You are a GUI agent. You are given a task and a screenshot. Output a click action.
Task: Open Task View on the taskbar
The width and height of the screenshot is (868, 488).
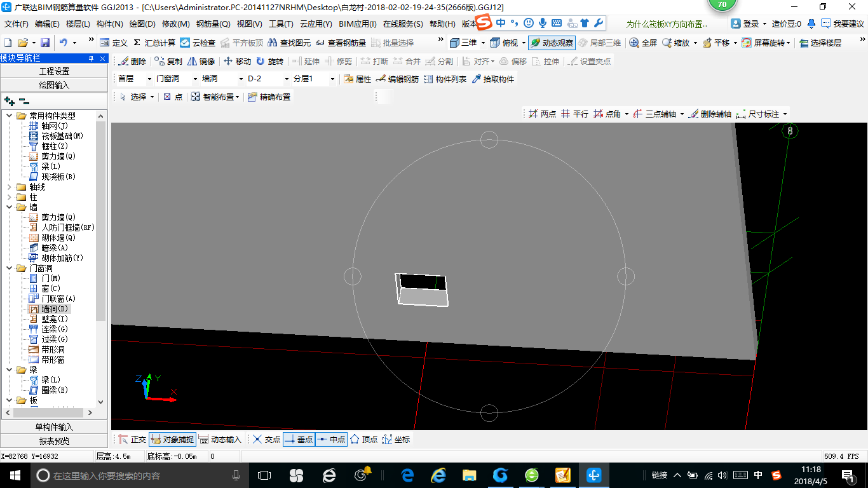point(264,475)
